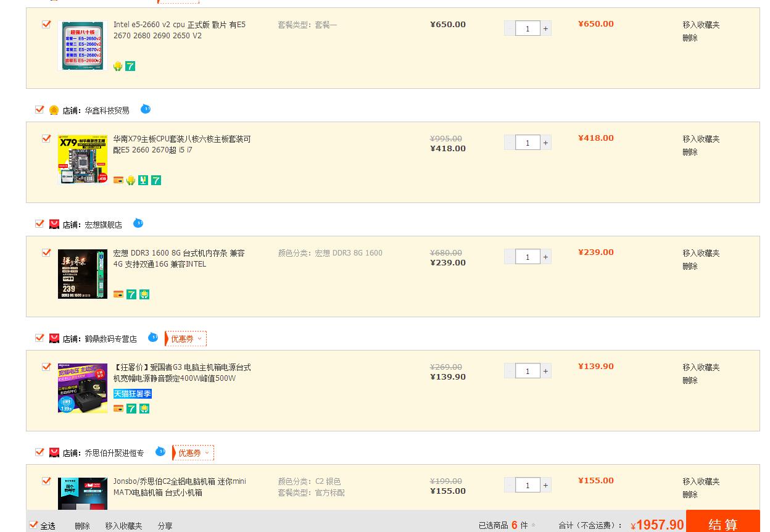Click the quantity field for Jonsbo C2 case

tap(528, 485)
